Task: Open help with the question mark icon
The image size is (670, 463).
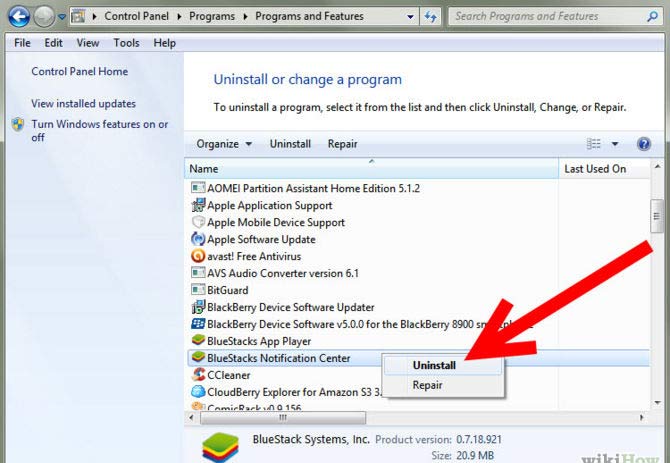Action: [x=644, y=144]
